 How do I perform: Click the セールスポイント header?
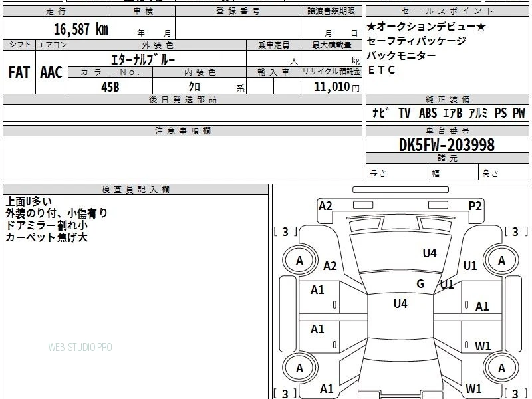(447, 11)
